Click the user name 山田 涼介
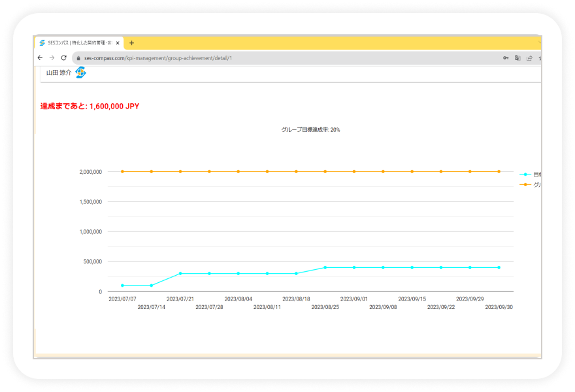 (x=59, y=73)
